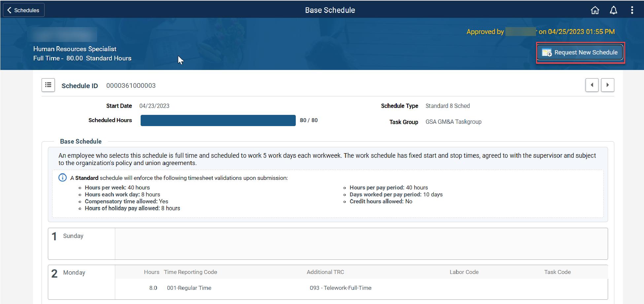Click the schedule list icon beside Schedule ID

tap(48, 85)
